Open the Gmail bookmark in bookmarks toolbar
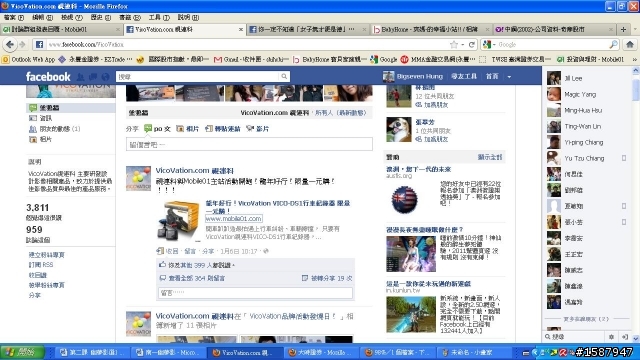Screen dimensions: 640x360 pyautogui.click(x=251, y=60)
